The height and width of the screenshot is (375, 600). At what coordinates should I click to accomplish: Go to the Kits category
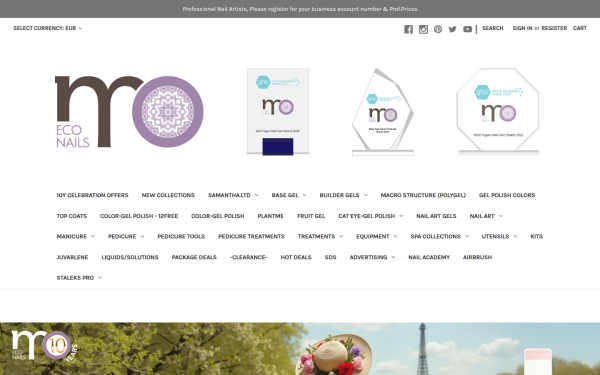(x=536, y=236)
